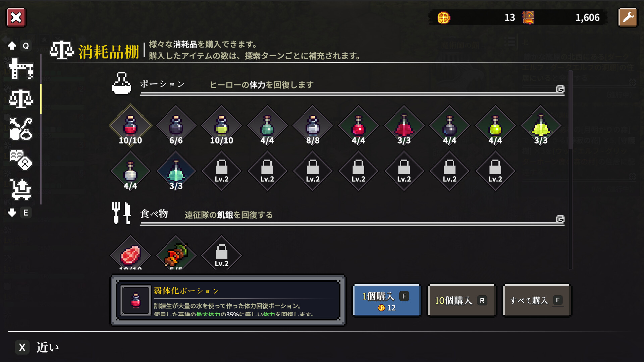Image resolution: width=644 pixels, height=362 pixels.
Task: Select the dark potion labeled 6/6
Action: click(x=176, y=125)
